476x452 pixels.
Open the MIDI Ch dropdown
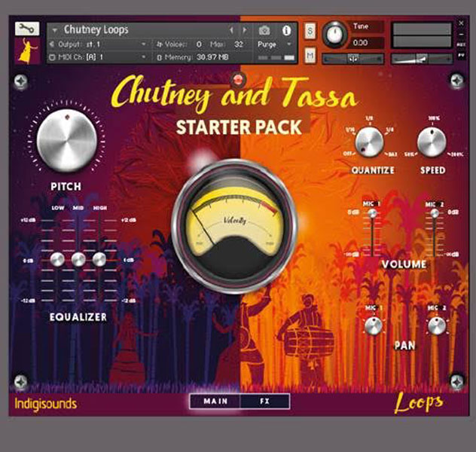(98, 56)
